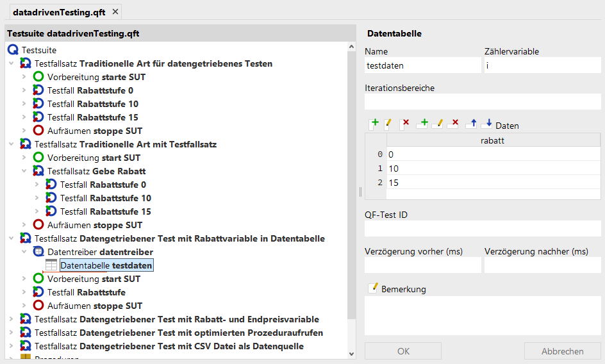This screenshot has height=364, width=605.
Task: Click the icon of Testfallsatz Traditionelle Art mit Testfallsatz
Action: tap(26, 144)
